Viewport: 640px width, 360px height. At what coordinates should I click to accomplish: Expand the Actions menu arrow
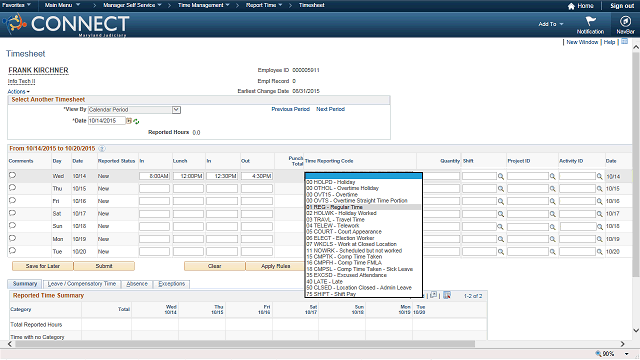point(28,92)
